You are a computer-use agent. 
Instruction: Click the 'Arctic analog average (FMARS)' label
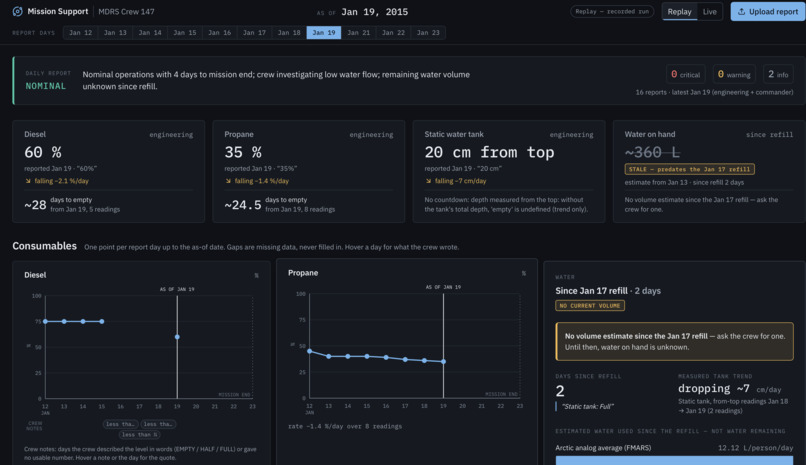603,448
